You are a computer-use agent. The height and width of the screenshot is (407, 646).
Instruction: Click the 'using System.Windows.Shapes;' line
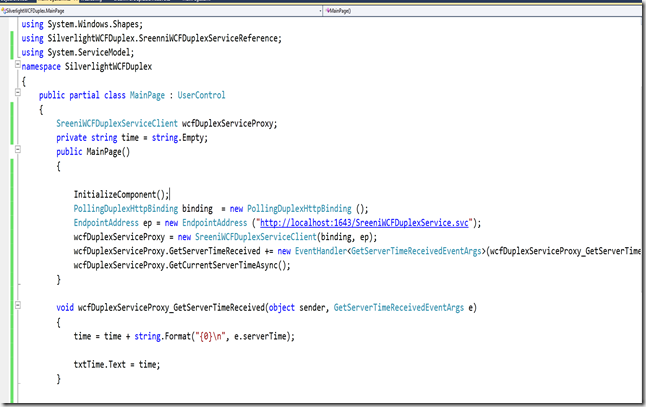(82, 24)
